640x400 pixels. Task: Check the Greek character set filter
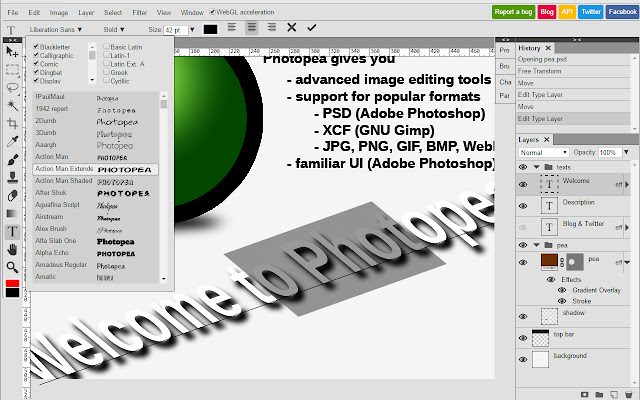[106, 72]
